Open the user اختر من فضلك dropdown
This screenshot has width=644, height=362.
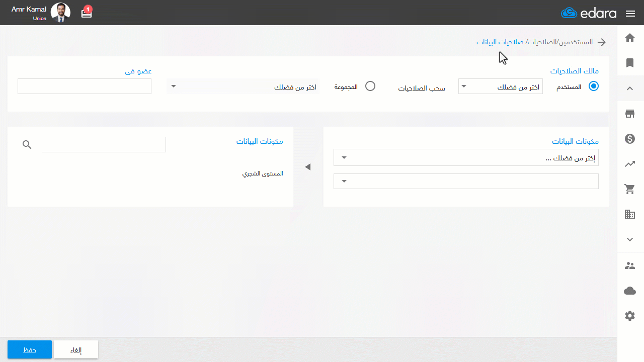click(x=501, y=86)
